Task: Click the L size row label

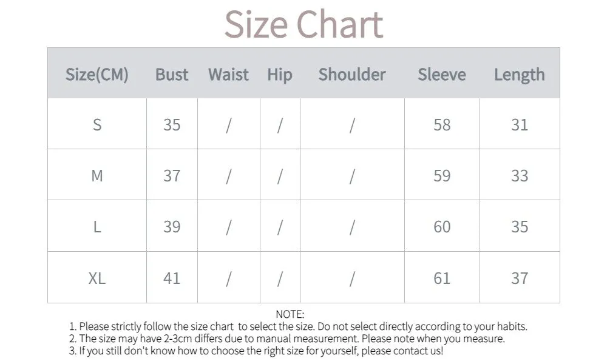Action: point(97,227)
